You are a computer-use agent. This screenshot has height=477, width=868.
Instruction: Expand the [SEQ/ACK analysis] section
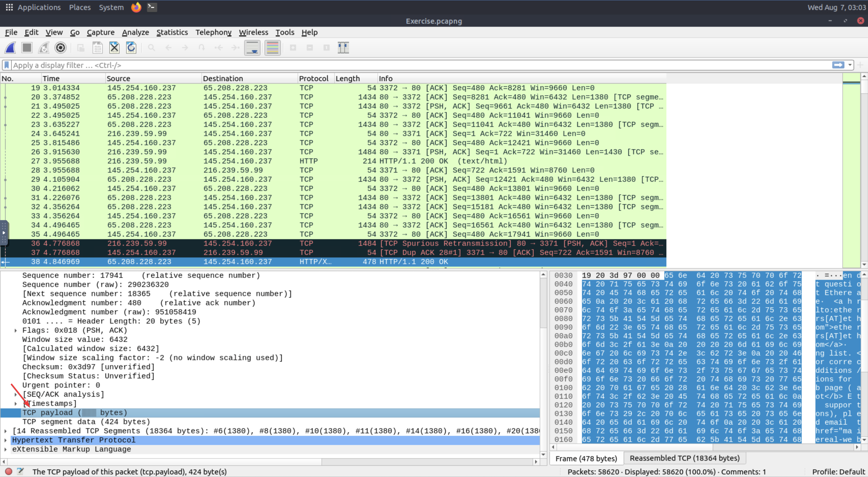(x=16, y=394)
